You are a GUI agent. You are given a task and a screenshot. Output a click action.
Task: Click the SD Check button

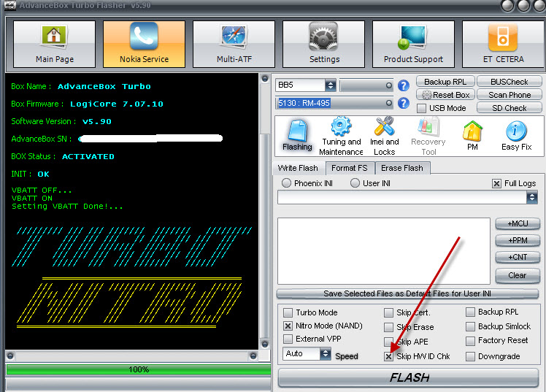pos(509,108)
